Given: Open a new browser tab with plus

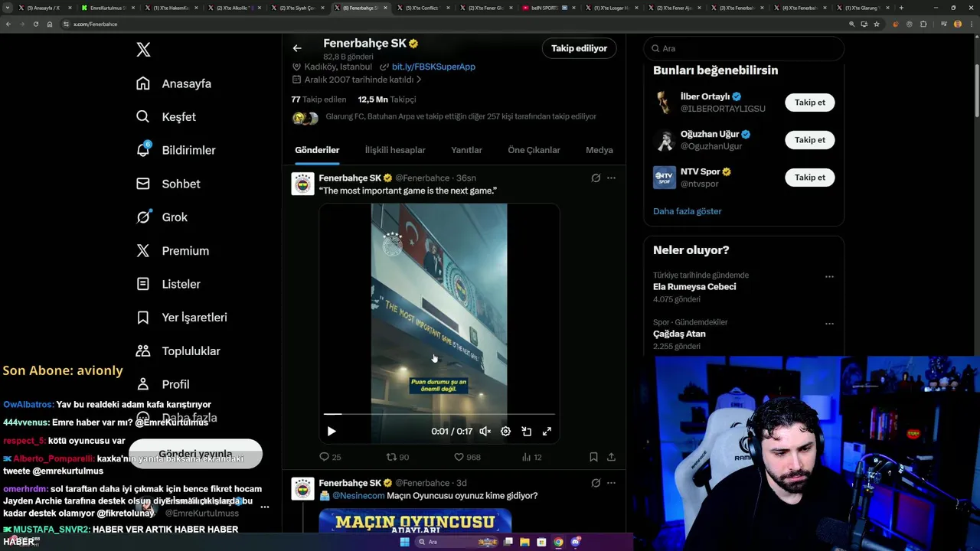Looking at the screenshot, I should 900,8.
